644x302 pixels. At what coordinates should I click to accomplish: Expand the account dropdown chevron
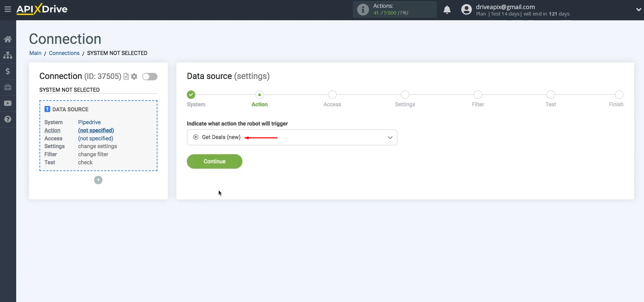click(638, 9)
